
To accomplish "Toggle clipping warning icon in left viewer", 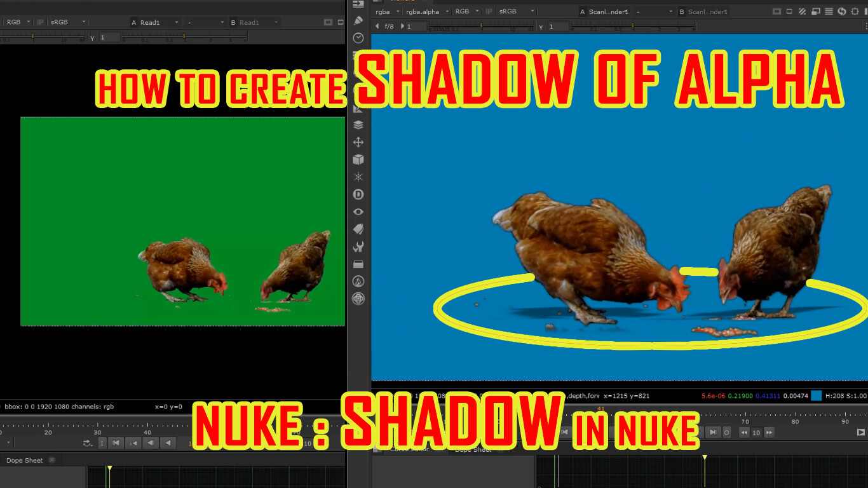I will pos(328,22).
